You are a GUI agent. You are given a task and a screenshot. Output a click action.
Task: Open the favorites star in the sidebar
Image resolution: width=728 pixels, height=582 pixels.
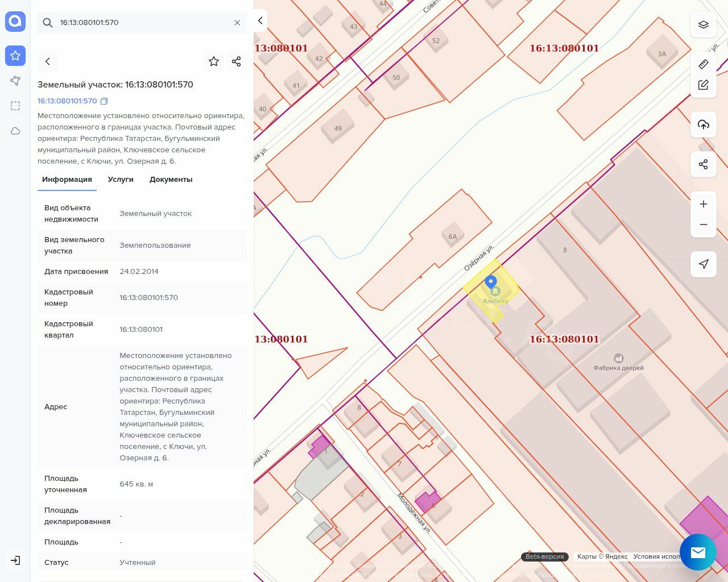coord(15,56)
